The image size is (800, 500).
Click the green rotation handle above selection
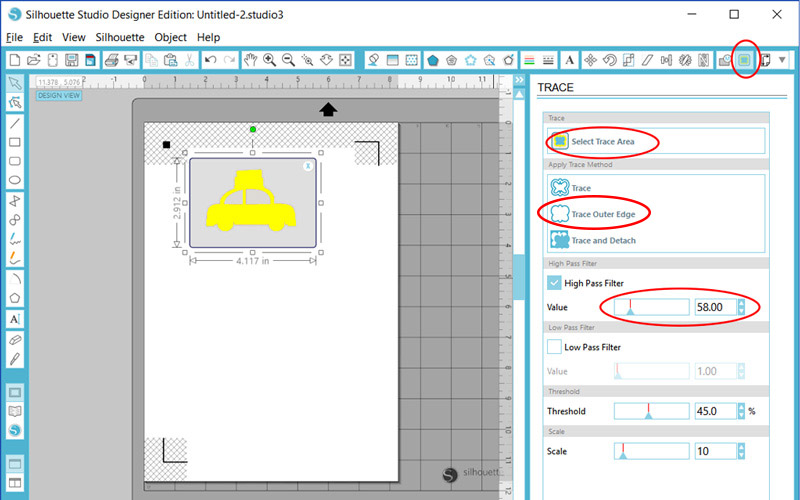[x=253, y=130]
